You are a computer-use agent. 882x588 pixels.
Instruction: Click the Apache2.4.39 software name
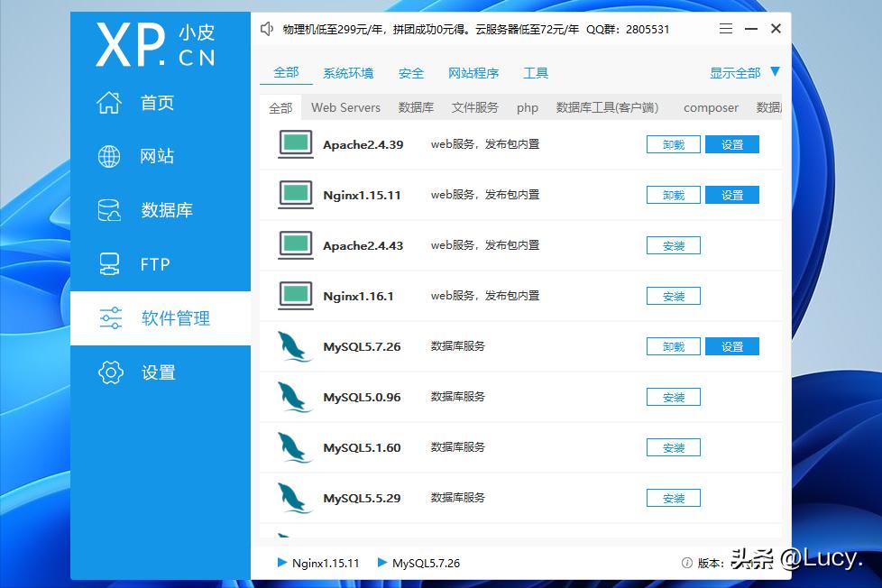point(363,144)
